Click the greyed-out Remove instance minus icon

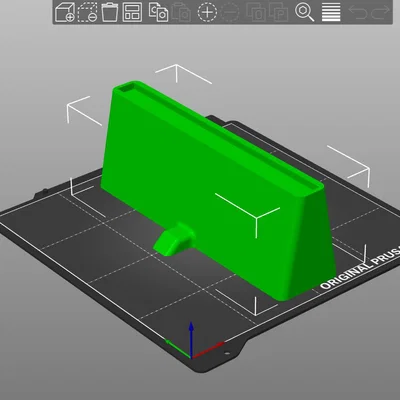pyautogui.click(x=230, y=12)
